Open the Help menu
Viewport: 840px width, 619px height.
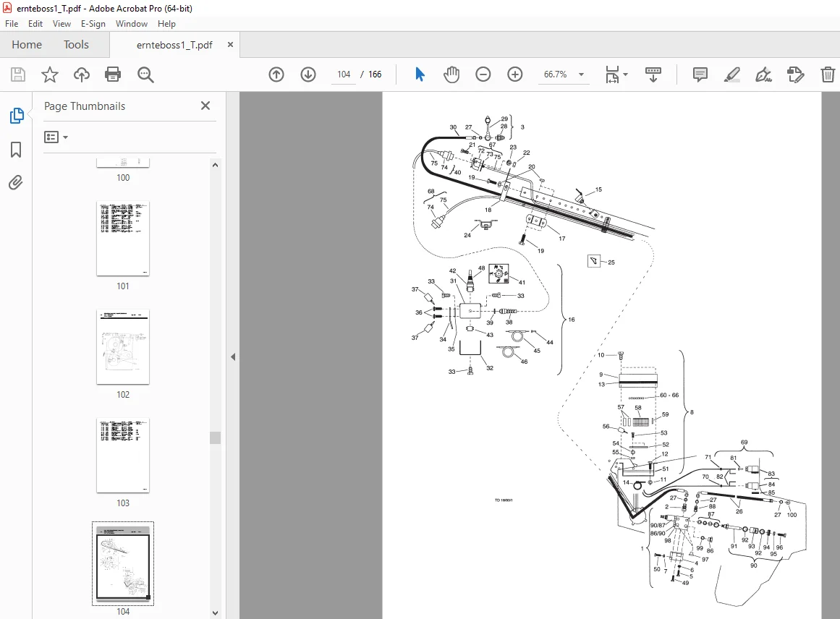point(166,24)
